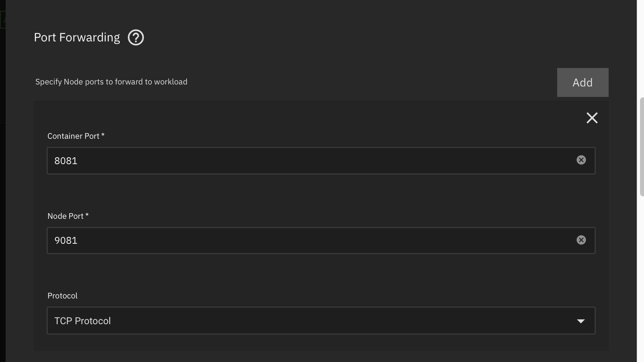The width and height of the screenshot is (644, 362).
Task: Focus the Container Port input field
Action: point(321,160)
